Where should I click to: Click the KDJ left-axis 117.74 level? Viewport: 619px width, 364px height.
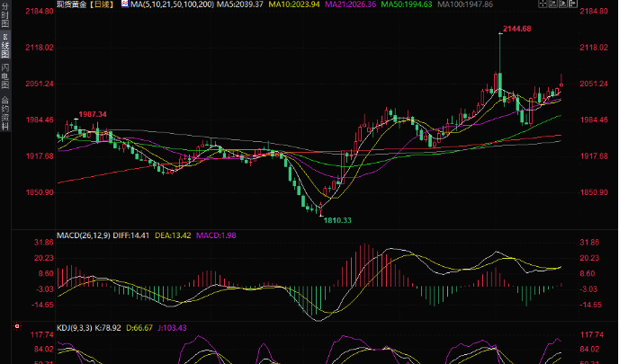pyautogui.click(x=42, y=335)
